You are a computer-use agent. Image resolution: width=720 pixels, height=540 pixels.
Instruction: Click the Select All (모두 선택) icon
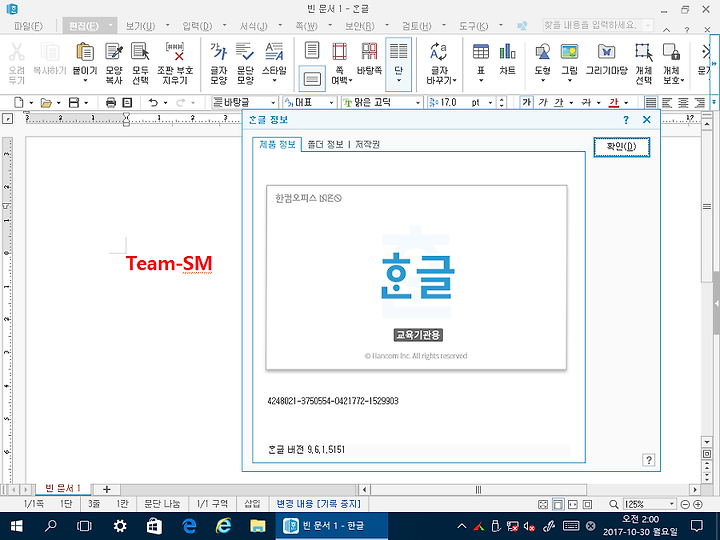point(140,52)
